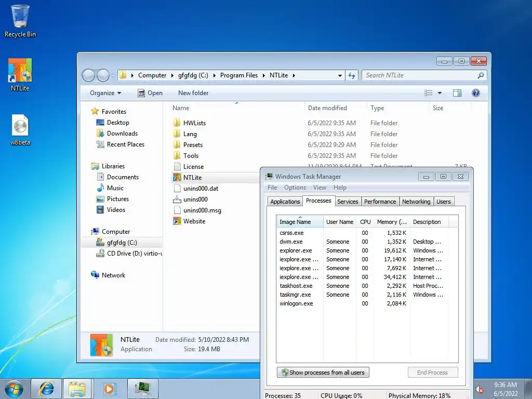
Task: Switch to the Services tab
Action: (x=348, y=202)
